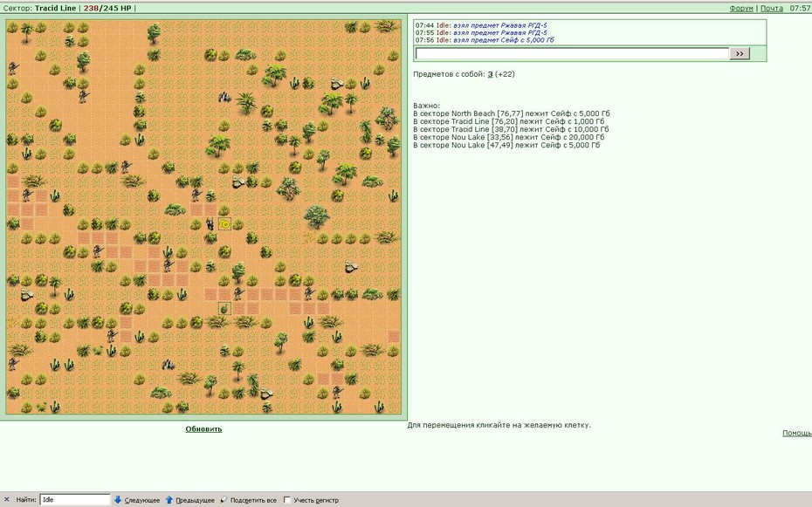Screen dimensions: 812x507
Task: Enable the 'Учесть регистр' checkbox
Action: pos(287,500)
